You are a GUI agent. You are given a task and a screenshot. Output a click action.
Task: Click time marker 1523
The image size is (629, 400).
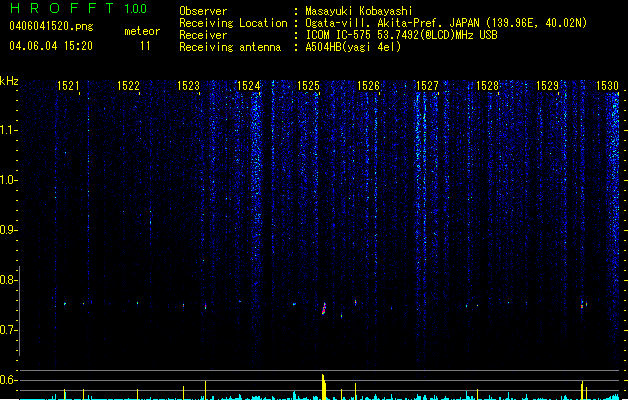(189, 86)
